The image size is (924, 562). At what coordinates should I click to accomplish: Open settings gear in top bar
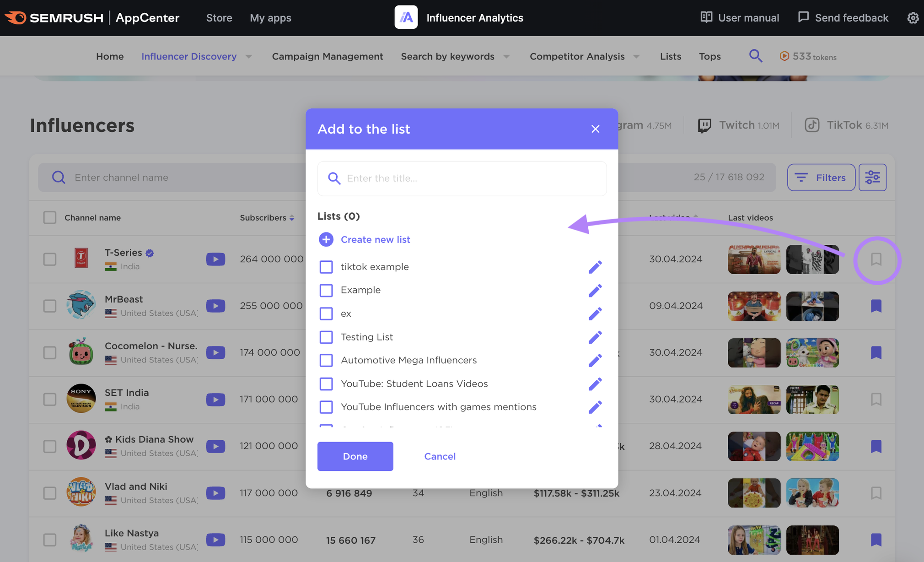click(913, 18)
